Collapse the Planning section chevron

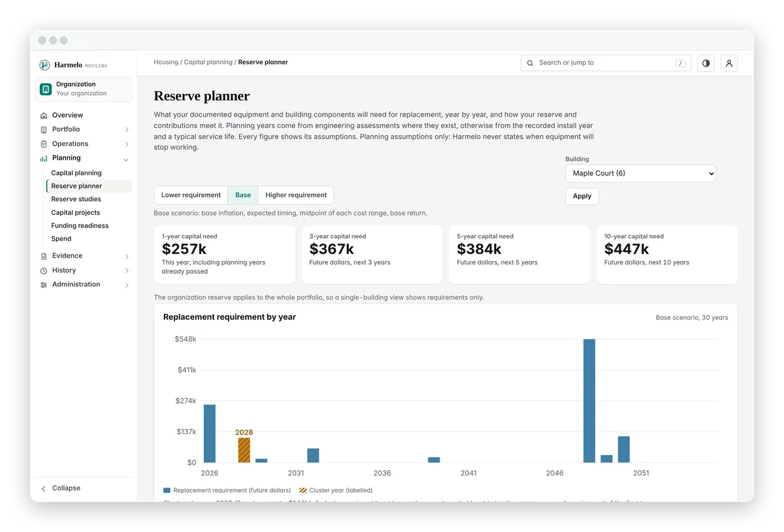126,159
